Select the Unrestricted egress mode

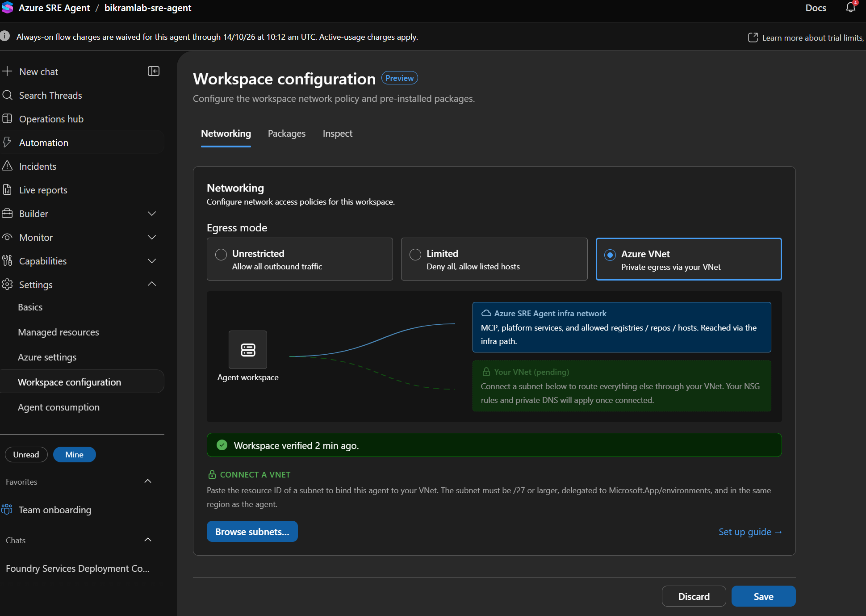point(300,259)
